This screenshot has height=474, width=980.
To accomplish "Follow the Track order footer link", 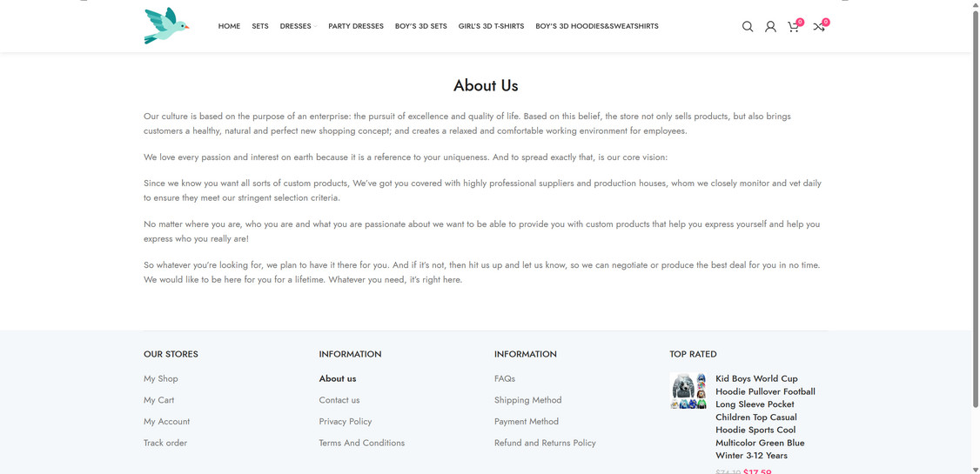I will click(165, 443).
